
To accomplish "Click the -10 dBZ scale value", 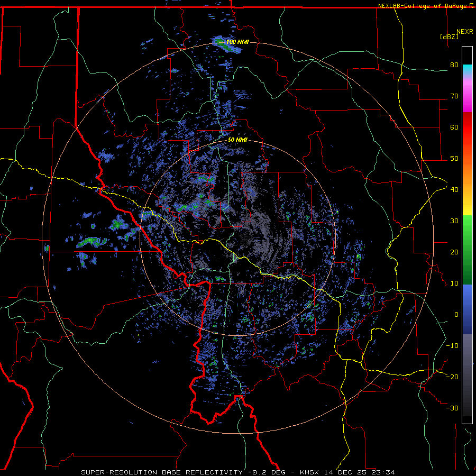I will click(x=452, y=346).
